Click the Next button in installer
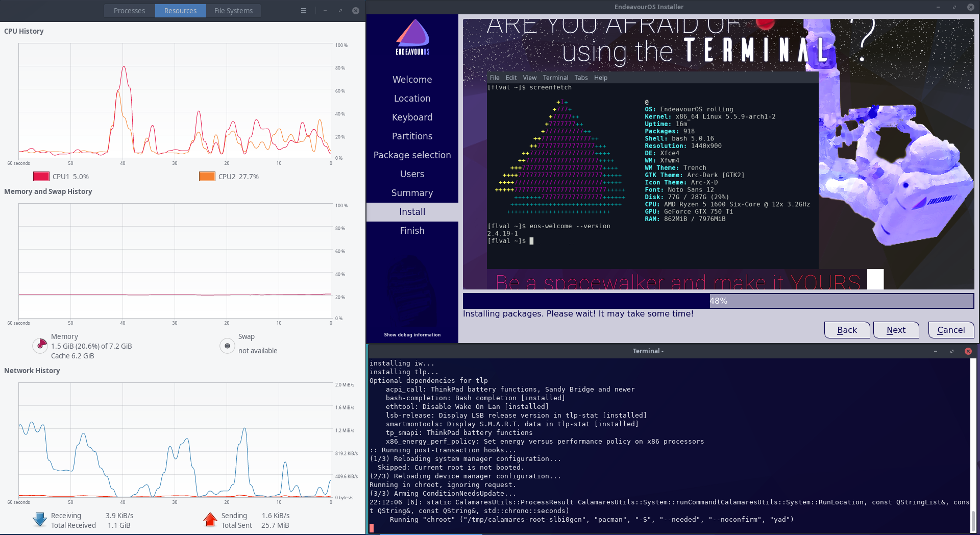980x535 pixels. coord(896,330)
